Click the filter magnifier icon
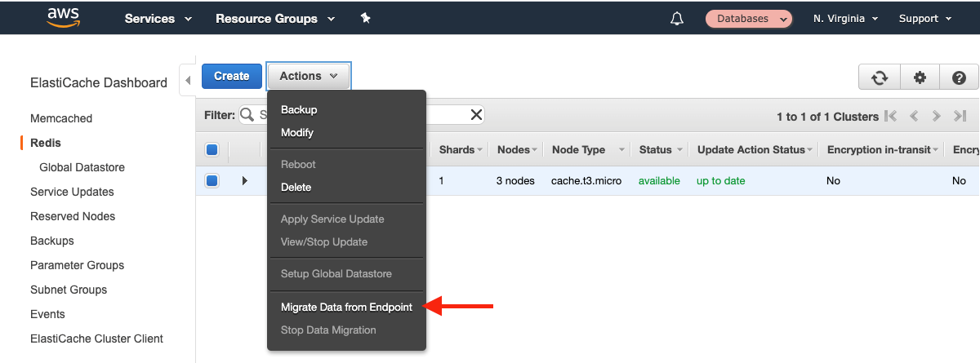Image resolution: width=980 pixels, height=363 pixels. (247, 116)
